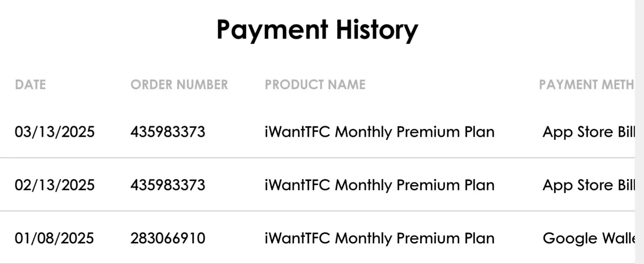Click the PAYMENT METHOD column header
Viewport: 644px width, 264px height.
[x=587, y=85]
